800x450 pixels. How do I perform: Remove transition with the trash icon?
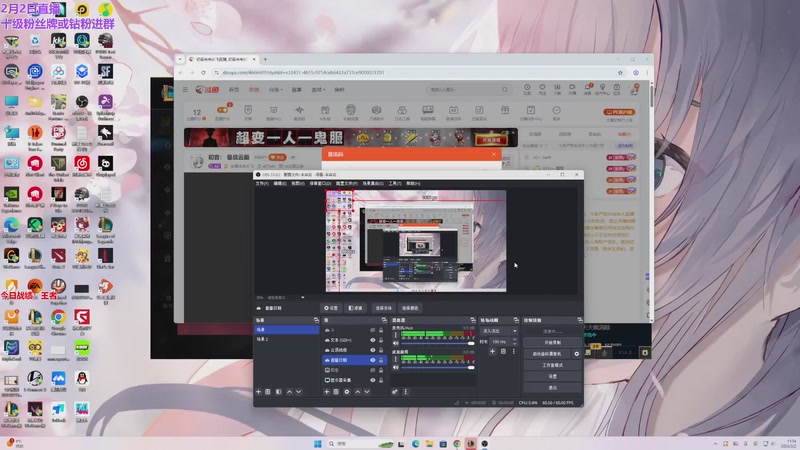tap(503, 352)
